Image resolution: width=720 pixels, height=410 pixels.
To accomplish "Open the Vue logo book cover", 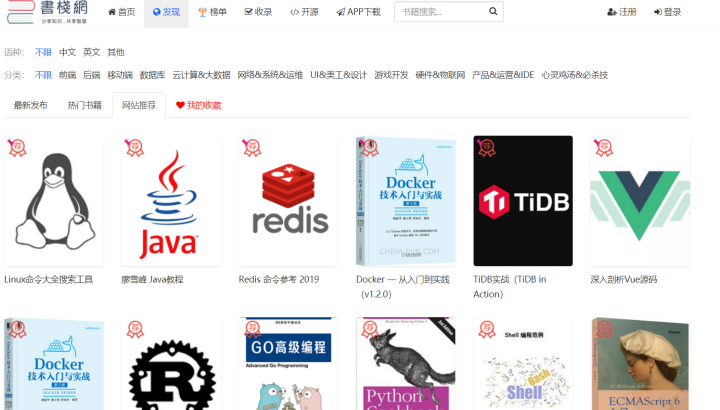I will [640, 201].
